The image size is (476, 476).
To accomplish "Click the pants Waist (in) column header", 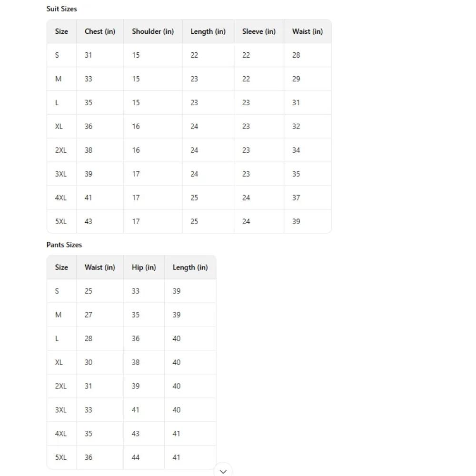I will point(100,267).
